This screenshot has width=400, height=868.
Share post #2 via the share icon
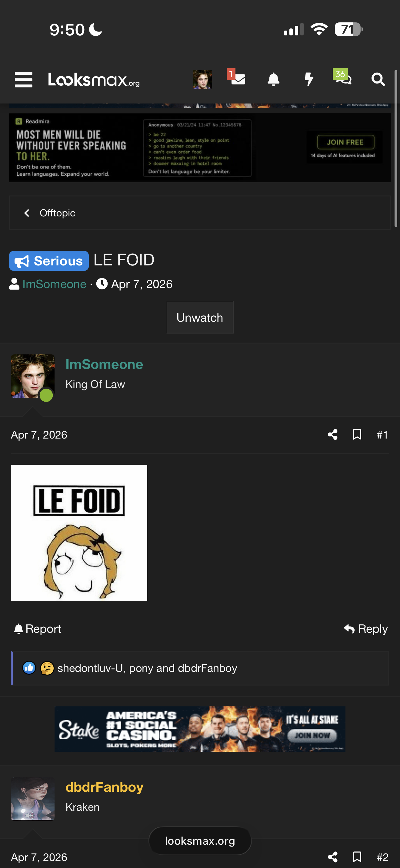pos(332,857)
